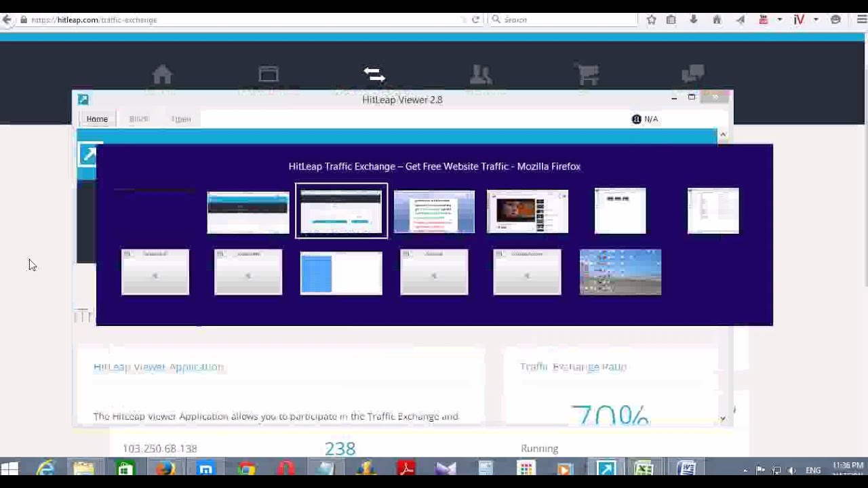
Task: Bookmark this page with the star icon
Action: [x=651, y=20]
